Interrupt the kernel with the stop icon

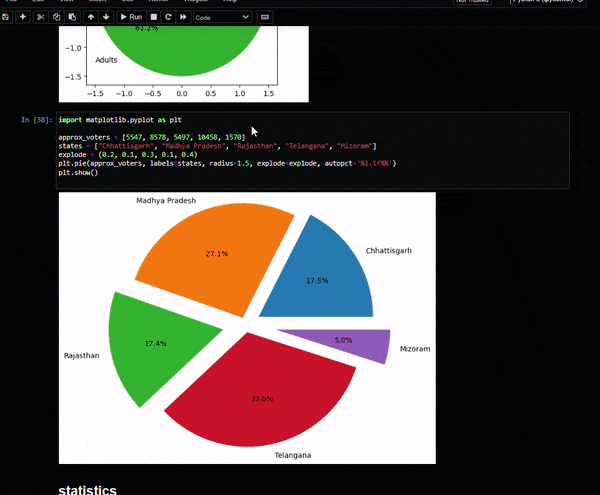click(153, 17)
